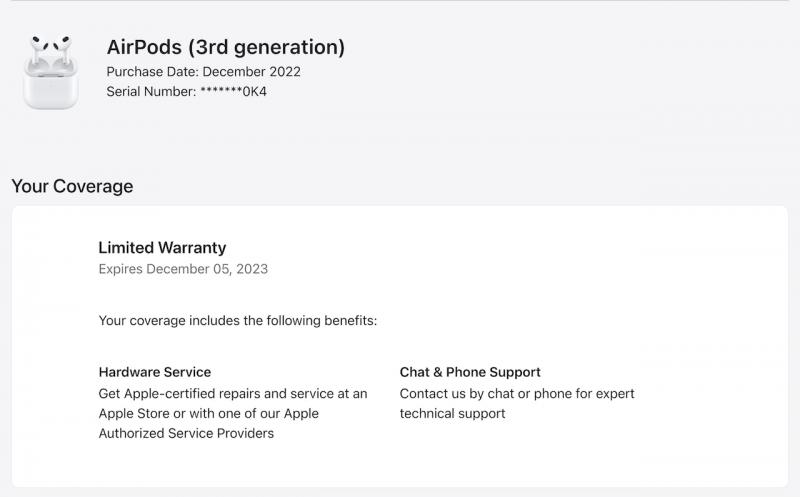Click the December 2022 purchase date value
The height and width of the screenshot is (497, 800).
(x=252, y=71)
